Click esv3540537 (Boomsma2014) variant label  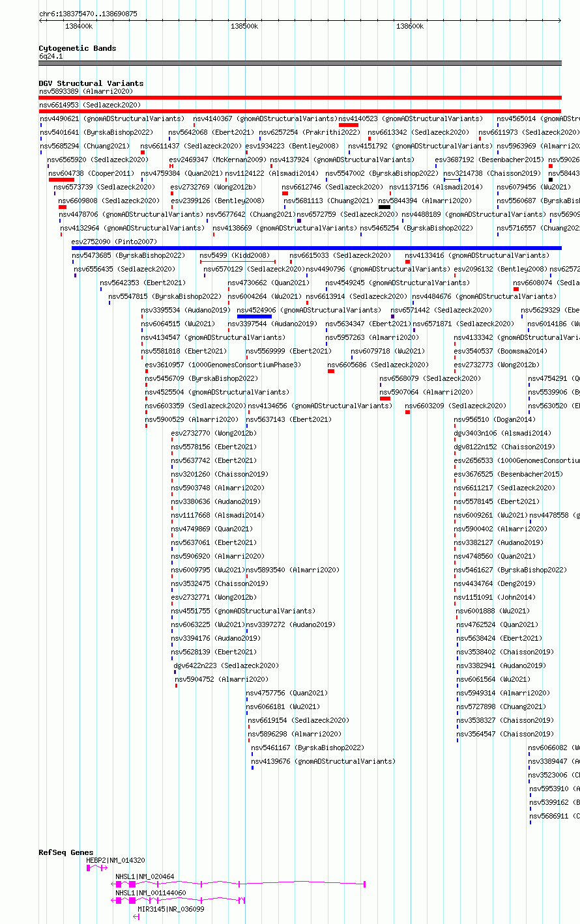500,351
